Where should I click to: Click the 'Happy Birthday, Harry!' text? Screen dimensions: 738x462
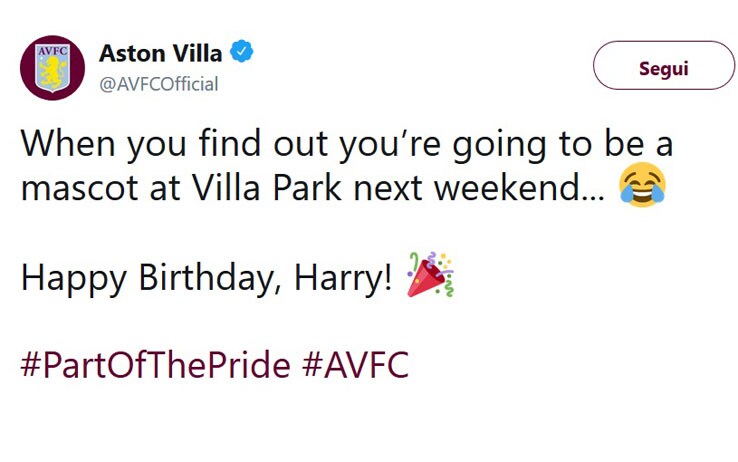206,278
